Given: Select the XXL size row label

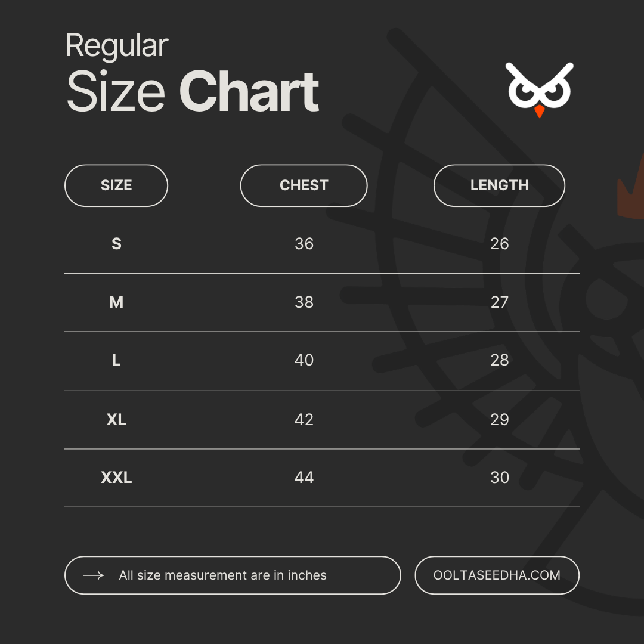Looking at the screenshot, I should [116, 478].
